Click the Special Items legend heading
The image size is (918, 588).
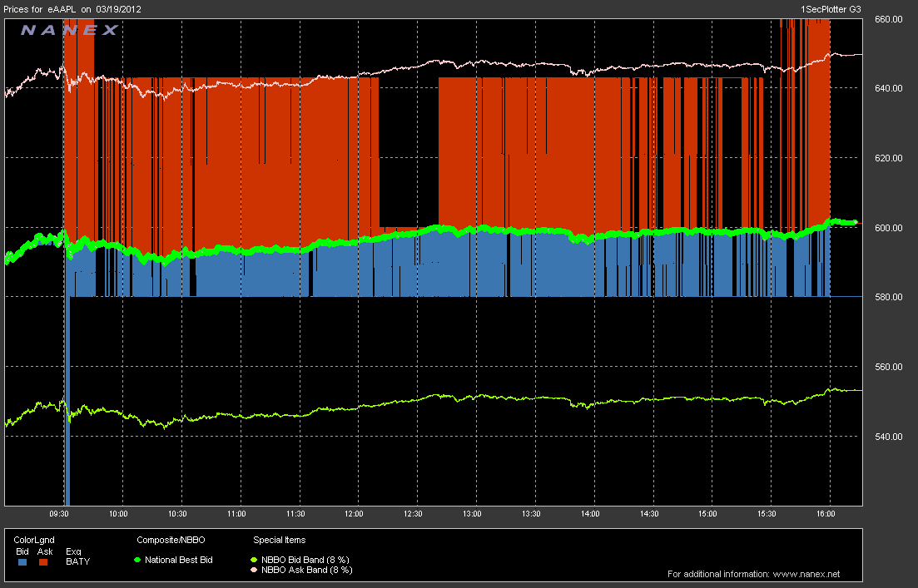click(280, 540)
